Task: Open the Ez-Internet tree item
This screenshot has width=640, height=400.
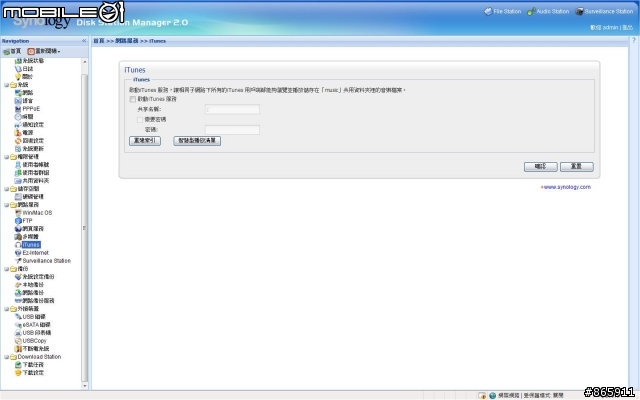Action: pos(32,253)
